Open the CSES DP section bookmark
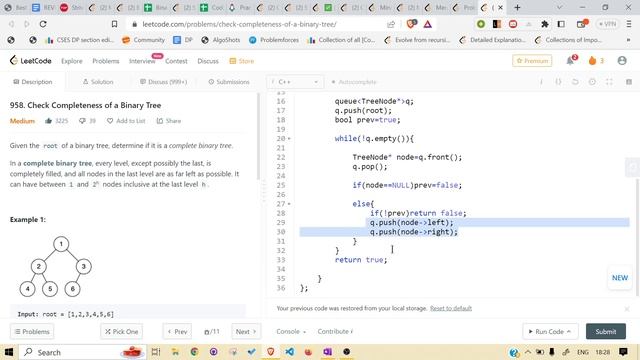Viewport: 640px width, 360px height. (x=80, y=40)
